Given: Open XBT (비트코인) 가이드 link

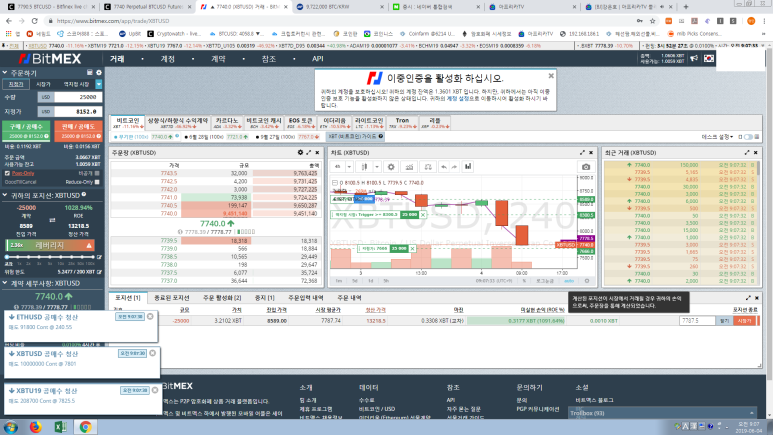Looking at the screenshot, I should click(355, 137).
